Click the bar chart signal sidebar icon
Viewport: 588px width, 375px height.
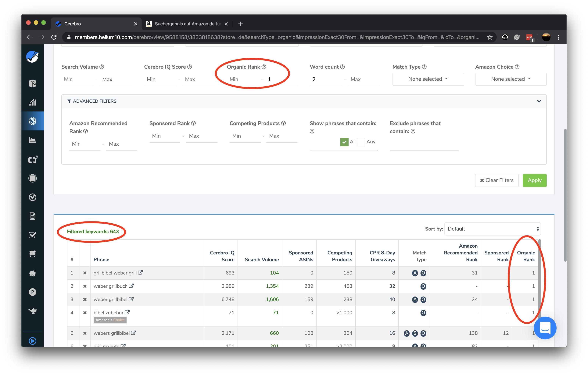click(32, 102)
